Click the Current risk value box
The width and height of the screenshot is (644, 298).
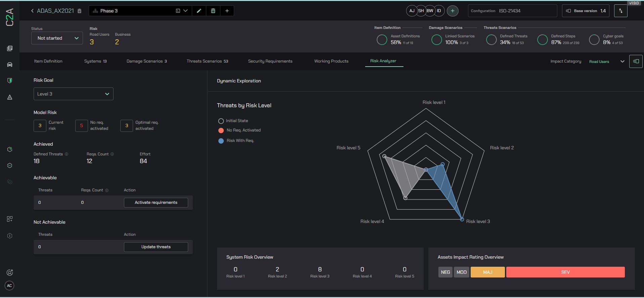40,125
